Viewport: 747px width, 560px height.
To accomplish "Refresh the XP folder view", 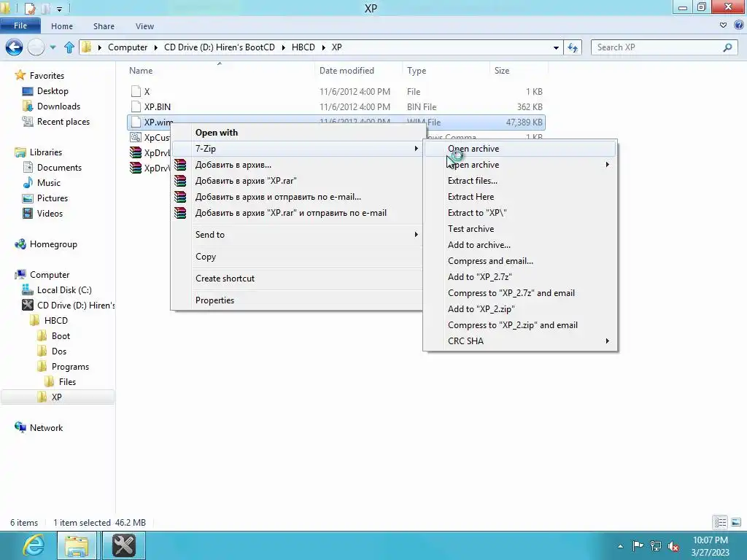I will coord(573,47).
